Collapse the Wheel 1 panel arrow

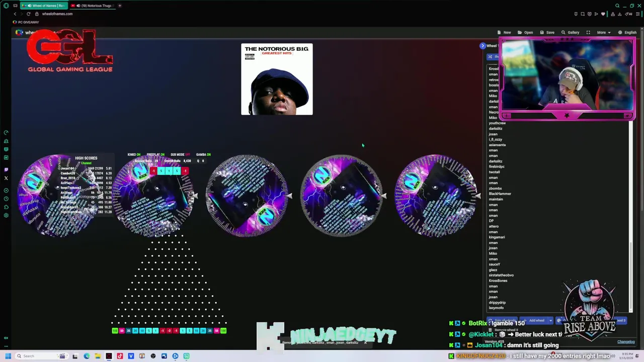(x=482, y=46)
